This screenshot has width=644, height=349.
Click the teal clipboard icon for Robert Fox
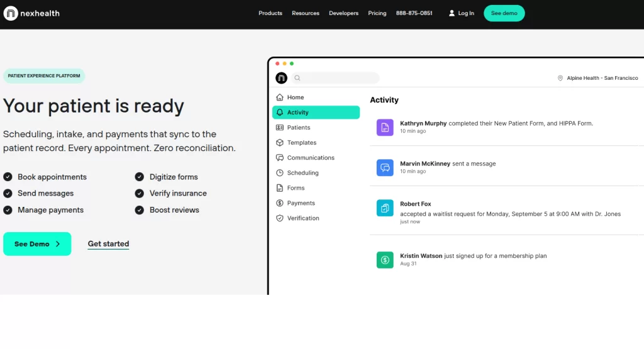click(x=385, y=208)
